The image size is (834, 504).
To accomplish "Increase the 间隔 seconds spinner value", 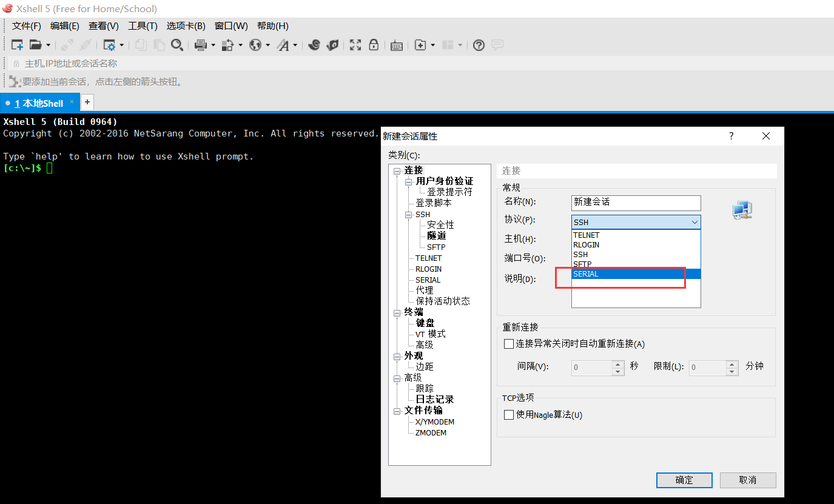I will click(618, 365).
